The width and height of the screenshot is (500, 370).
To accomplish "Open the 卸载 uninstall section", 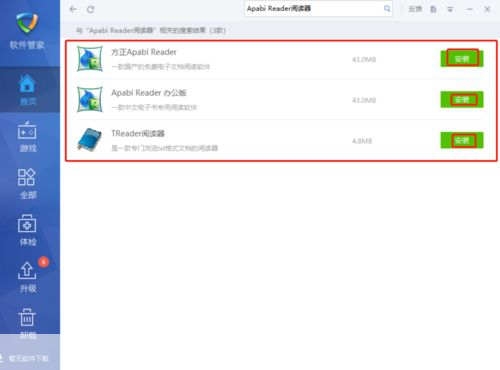I will click(27, 324).
